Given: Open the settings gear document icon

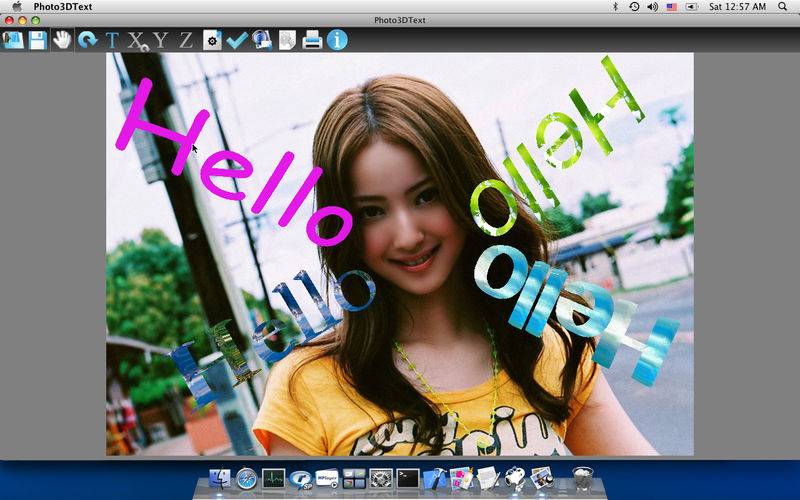Looking at the screenshot, I should [x=211, y=40].
